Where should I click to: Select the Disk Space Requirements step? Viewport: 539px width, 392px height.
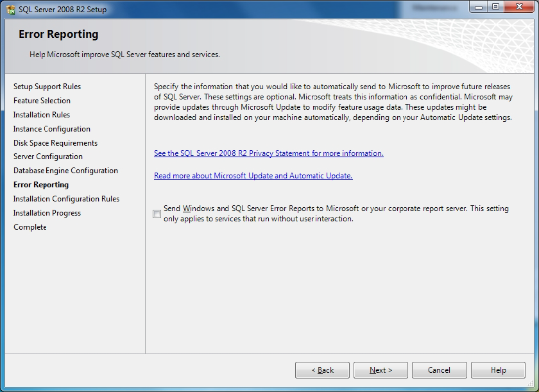55,143
